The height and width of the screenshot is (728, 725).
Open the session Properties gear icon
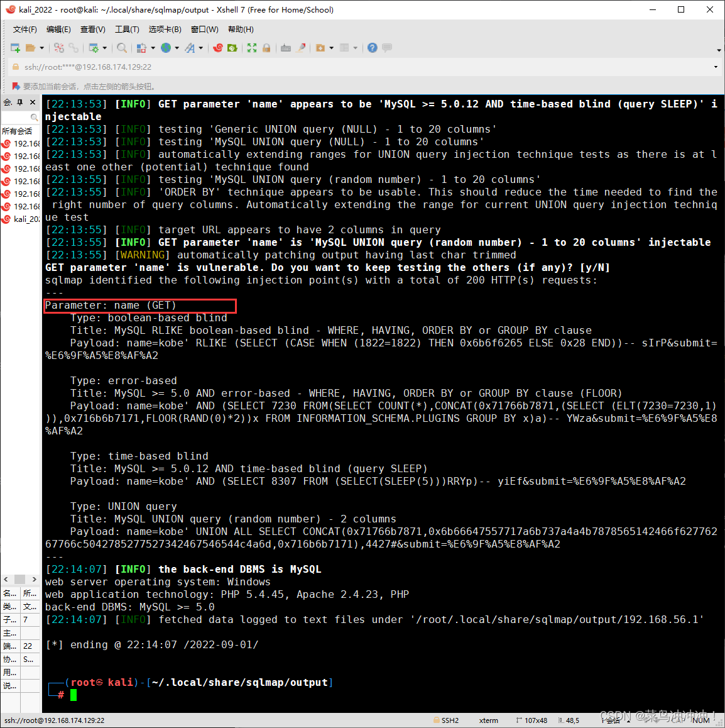(x=94, y=48)
